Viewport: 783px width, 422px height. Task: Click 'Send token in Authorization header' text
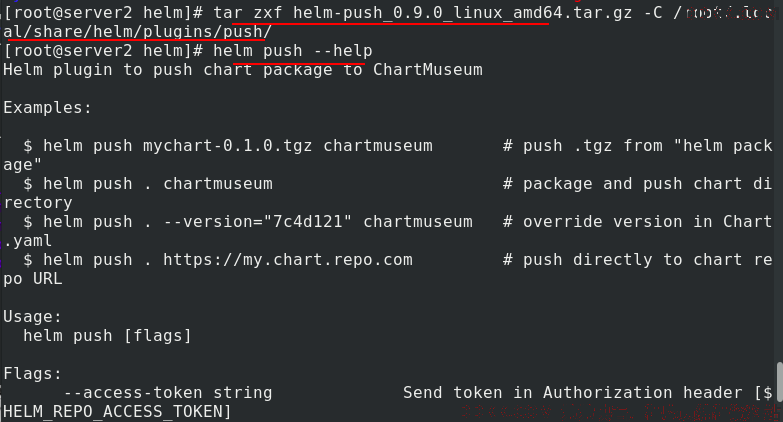tap(573, 393)
